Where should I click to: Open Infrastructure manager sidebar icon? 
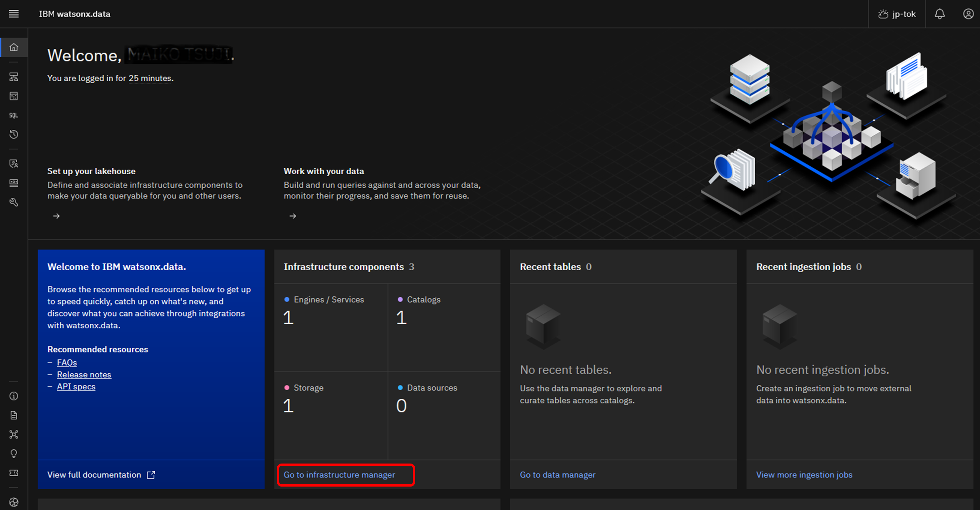click(x=14, y=77)
